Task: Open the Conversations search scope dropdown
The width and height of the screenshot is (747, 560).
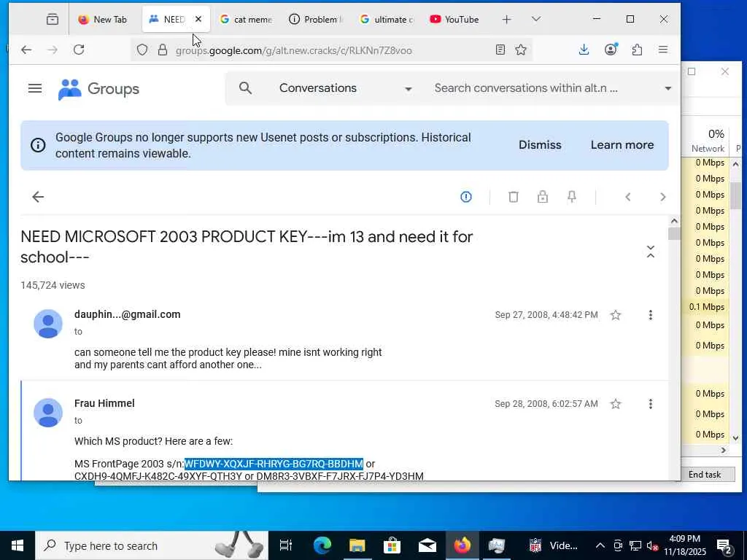Action: tap(345, 88)
